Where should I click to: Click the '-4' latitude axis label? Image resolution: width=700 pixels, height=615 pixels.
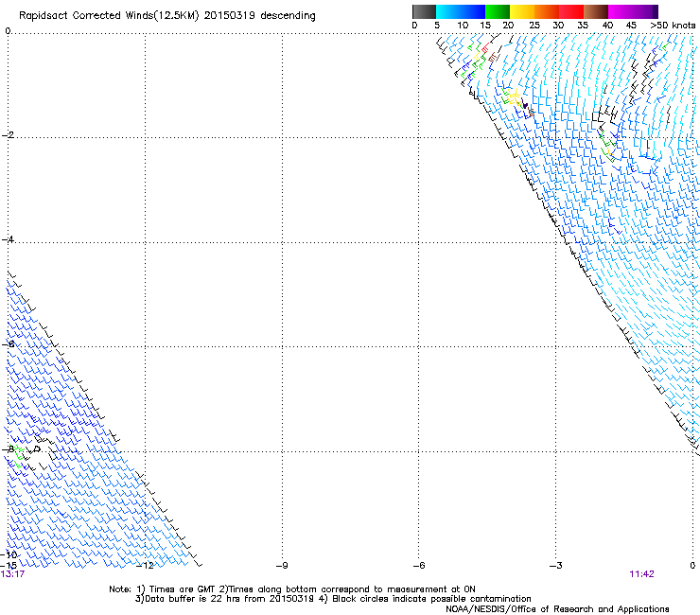tap(8, 239)
